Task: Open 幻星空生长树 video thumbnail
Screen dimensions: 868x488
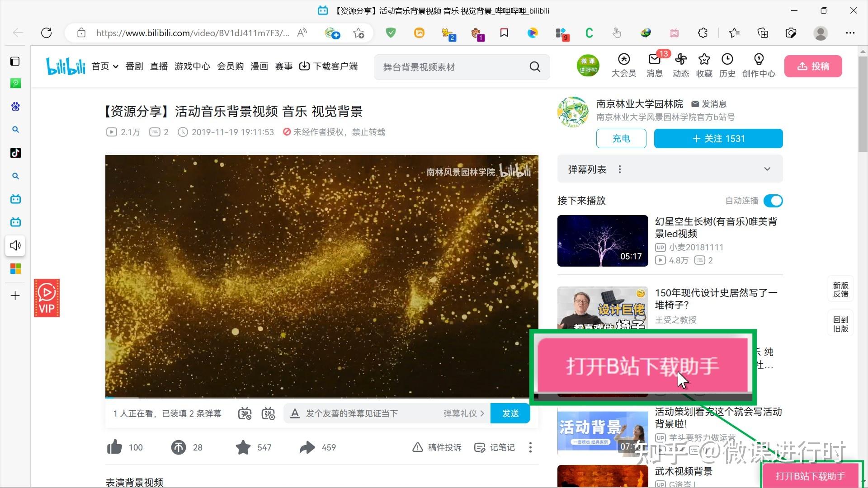Action: point(603,240)
